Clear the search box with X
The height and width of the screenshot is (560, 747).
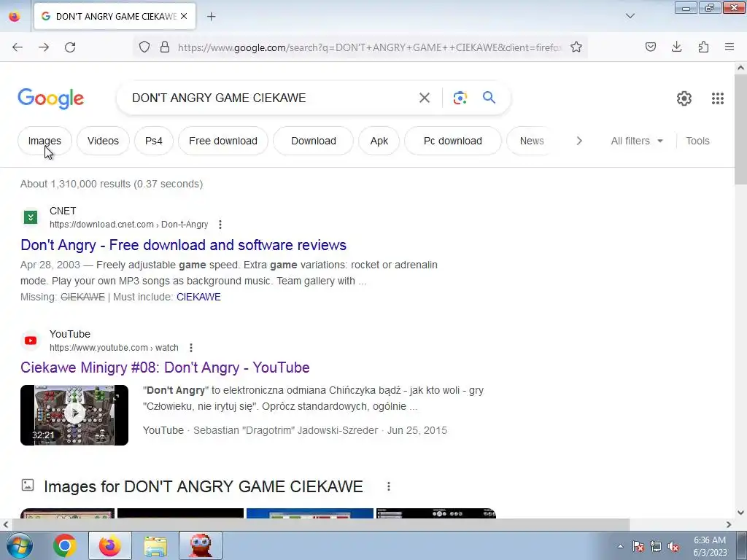click(x=425, y=98)
